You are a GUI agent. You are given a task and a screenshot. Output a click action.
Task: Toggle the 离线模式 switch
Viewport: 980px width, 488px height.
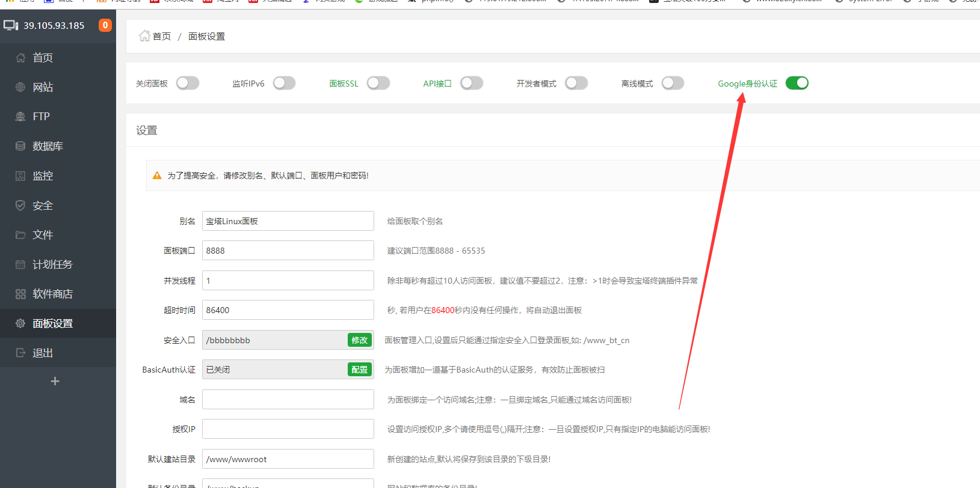point(673,83)
